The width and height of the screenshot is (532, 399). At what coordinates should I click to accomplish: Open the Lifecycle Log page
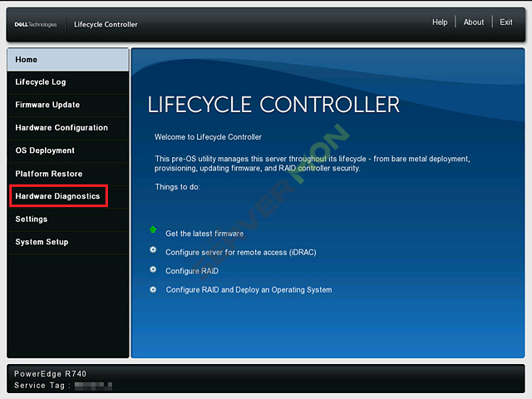point(68,82)
